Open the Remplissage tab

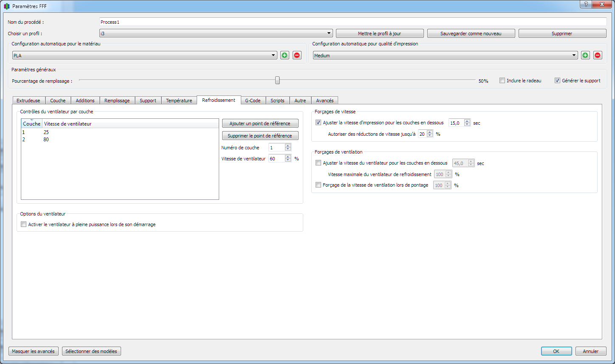click(x=117, y=101)
